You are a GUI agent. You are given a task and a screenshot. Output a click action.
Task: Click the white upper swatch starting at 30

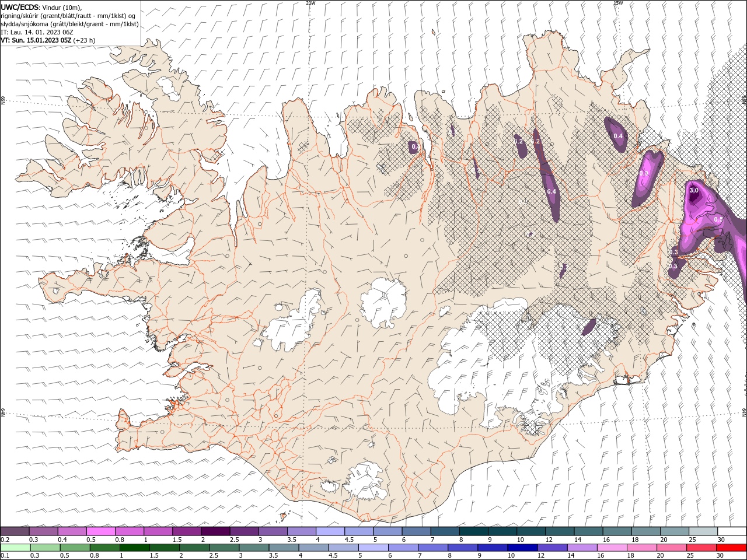732,531
